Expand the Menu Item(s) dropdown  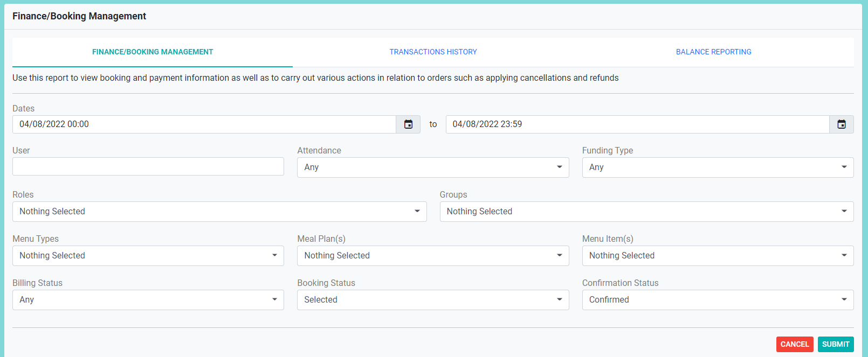(x=718, y=256)
